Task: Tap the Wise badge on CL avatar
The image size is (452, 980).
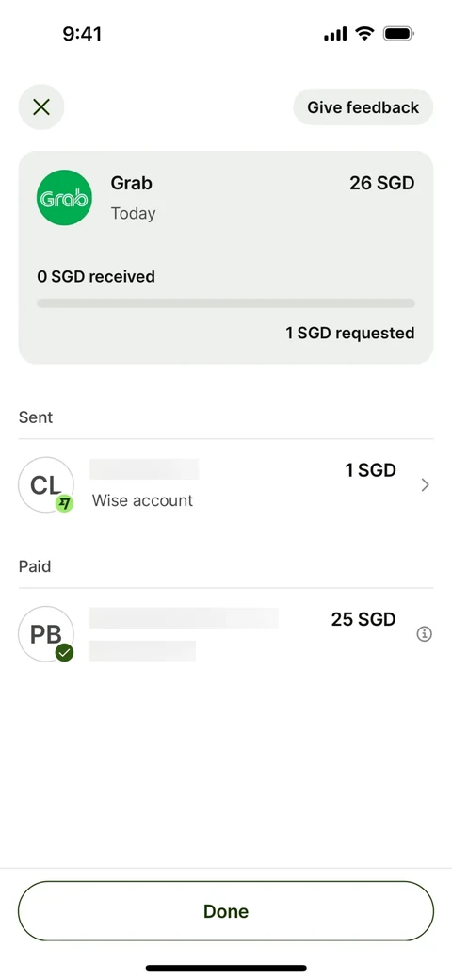Action: click(x=64, y=502)
